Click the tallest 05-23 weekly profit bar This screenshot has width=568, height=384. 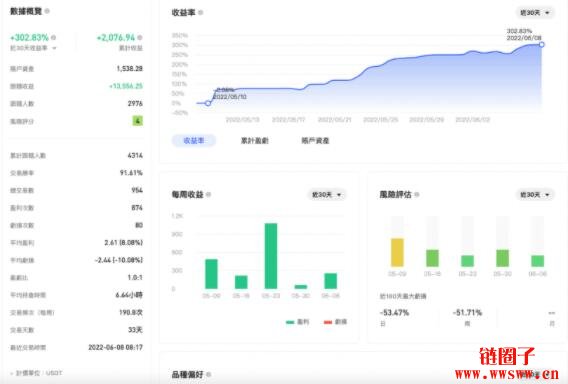pyautogui.click(x=271, y=256)
